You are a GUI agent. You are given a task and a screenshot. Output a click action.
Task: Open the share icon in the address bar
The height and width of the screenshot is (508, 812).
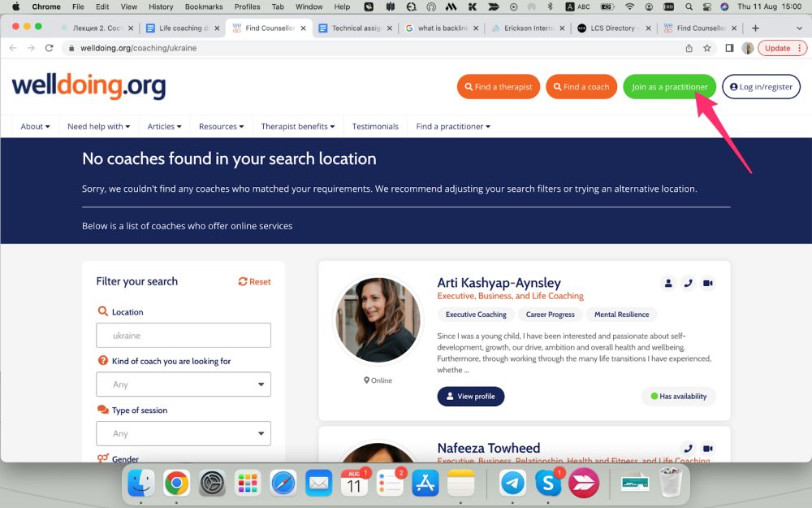(x=689, y=48)
